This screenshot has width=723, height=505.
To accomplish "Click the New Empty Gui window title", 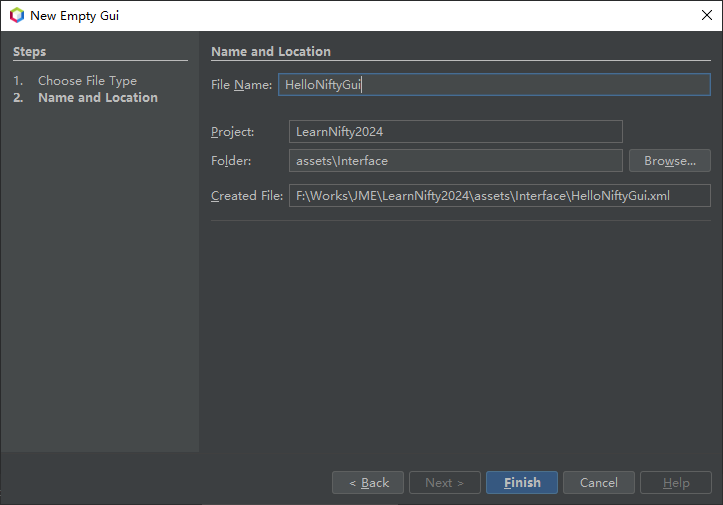I will (x=76, y=15).
